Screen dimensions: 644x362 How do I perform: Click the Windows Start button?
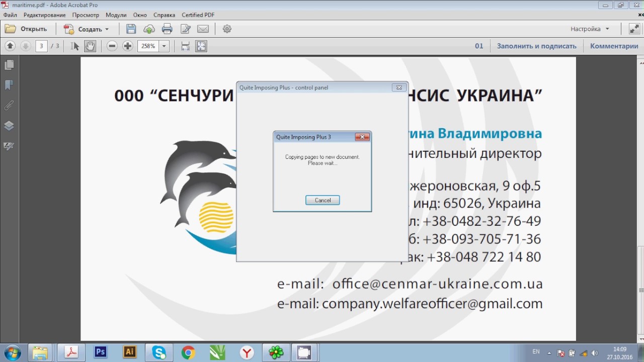(12, 352)
